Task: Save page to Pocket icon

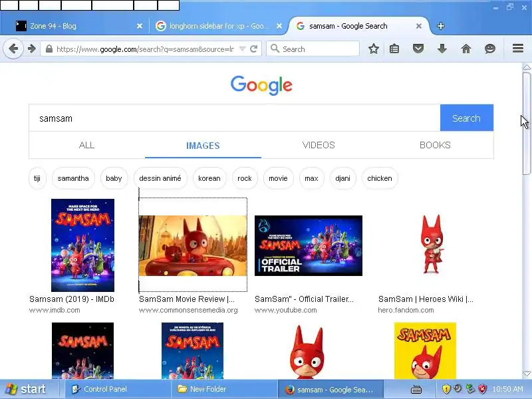Action: point(418,49)
